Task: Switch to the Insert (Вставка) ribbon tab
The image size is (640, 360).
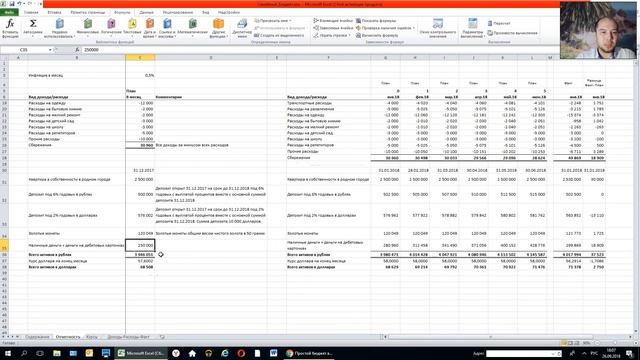Action: pyautogui.click(x=54, y=12)
